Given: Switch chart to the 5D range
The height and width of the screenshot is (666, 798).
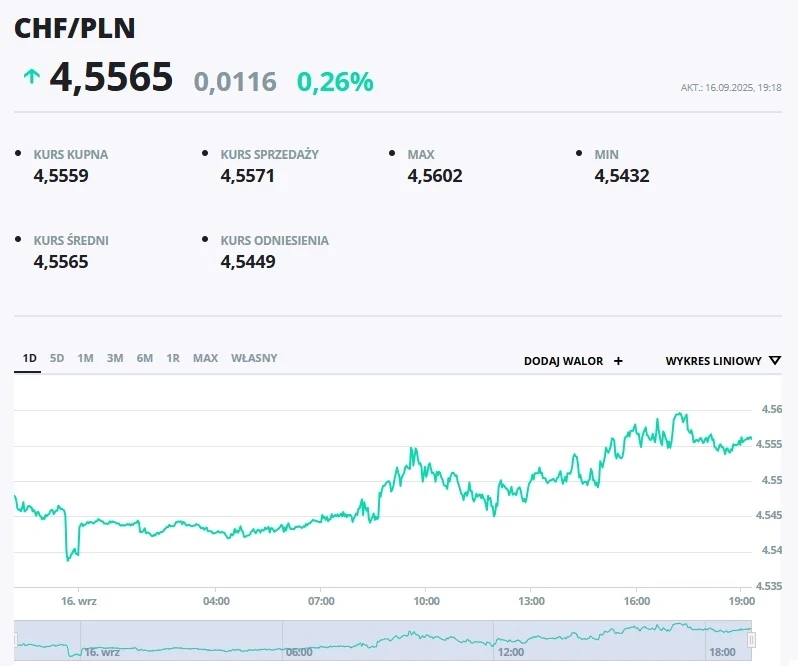Looking at the screenshot, I should click(x=57, y=358).
